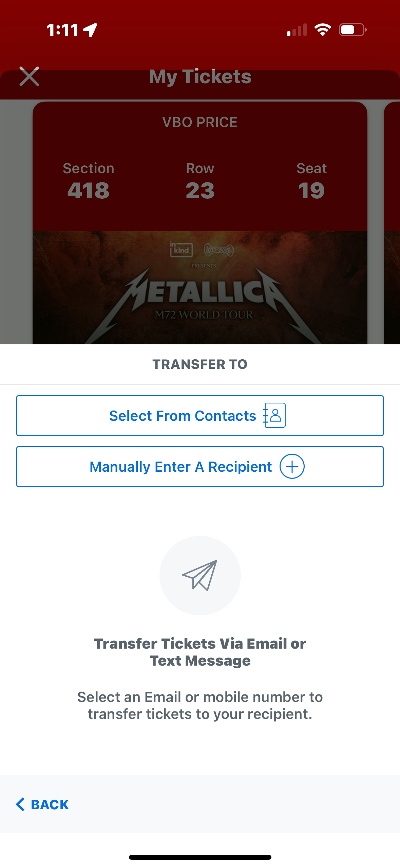
Task: Tap the home indicator bar
Action: 200,857
